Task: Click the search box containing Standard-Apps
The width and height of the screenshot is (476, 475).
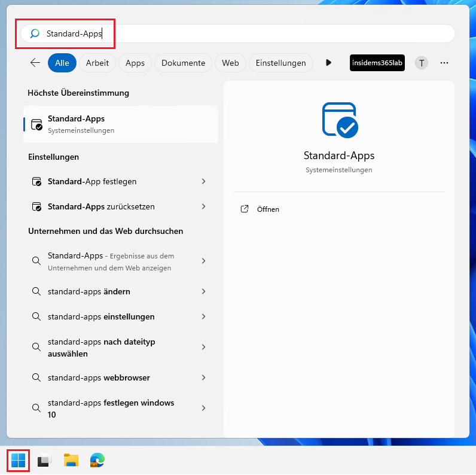Action: click(x=239, y=34)
